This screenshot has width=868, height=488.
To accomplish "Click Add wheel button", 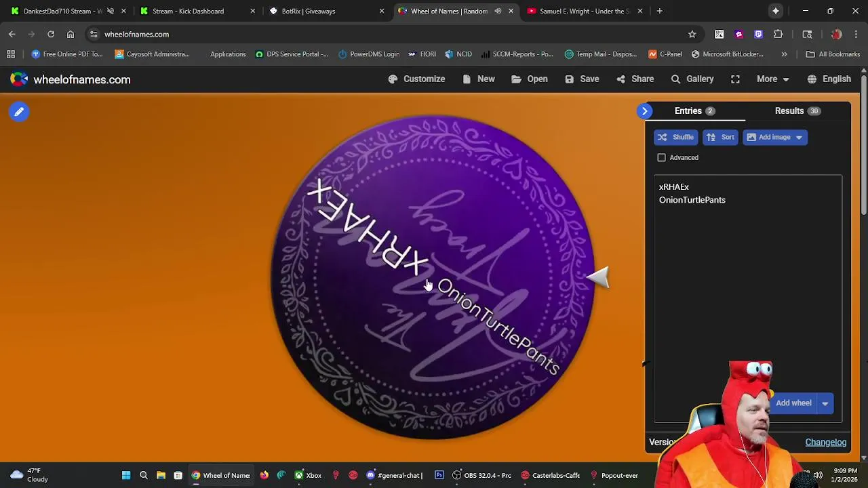I will pyautogui.click(x=793, y=403).
